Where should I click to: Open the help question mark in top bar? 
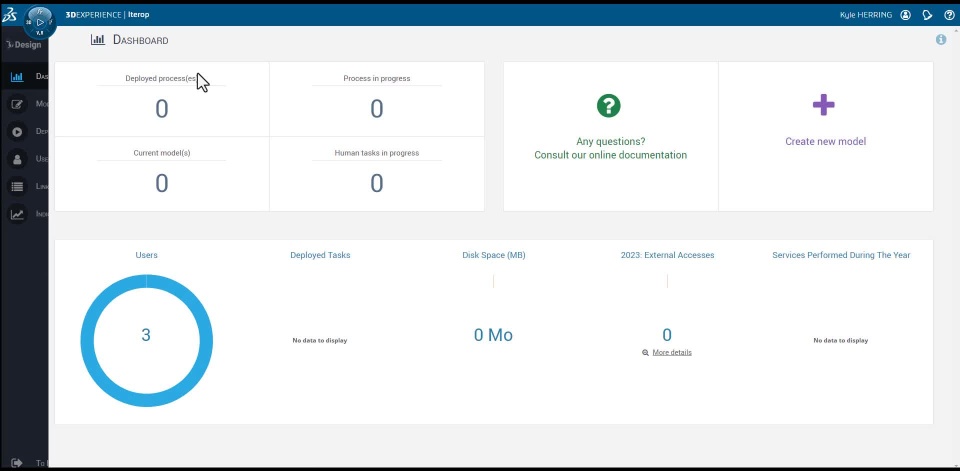point(949,15)
